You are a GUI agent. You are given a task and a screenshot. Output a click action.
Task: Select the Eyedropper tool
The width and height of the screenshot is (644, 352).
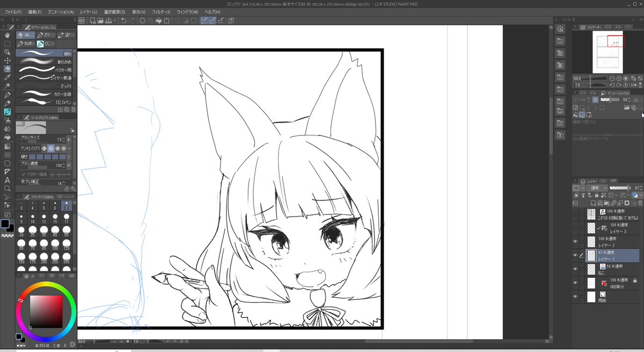(7, 77)
